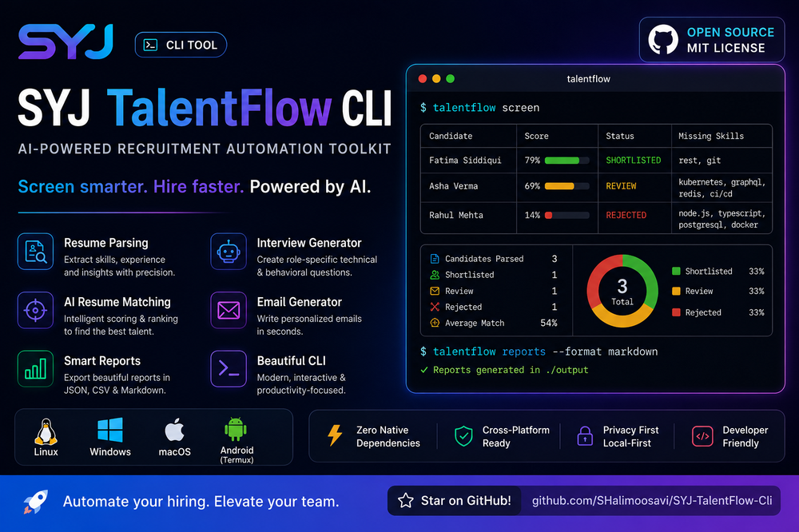Viewport: 799px width, 532px height.
Task: Click the Shortlisted people icon in stats
Action: tap(435, 275)
